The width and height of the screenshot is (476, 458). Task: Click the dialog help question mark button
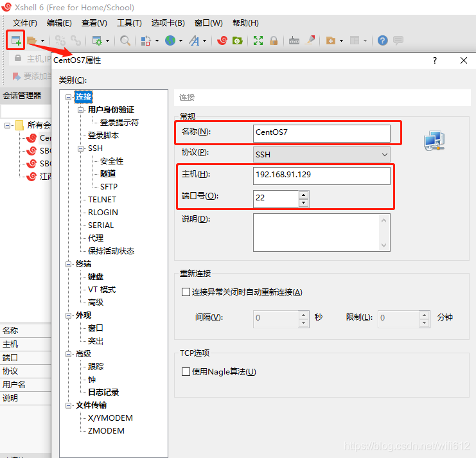point(435,60)
